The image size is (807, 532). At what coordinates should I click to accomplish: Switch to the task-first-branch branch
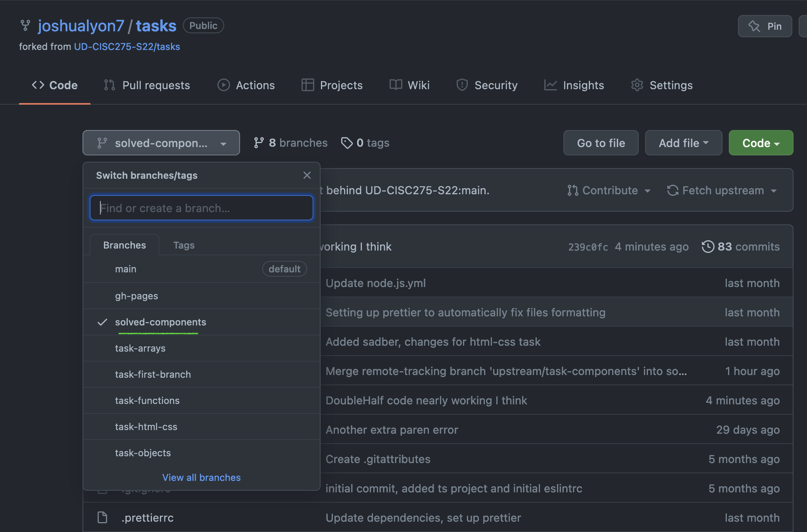tap(202, 374)
